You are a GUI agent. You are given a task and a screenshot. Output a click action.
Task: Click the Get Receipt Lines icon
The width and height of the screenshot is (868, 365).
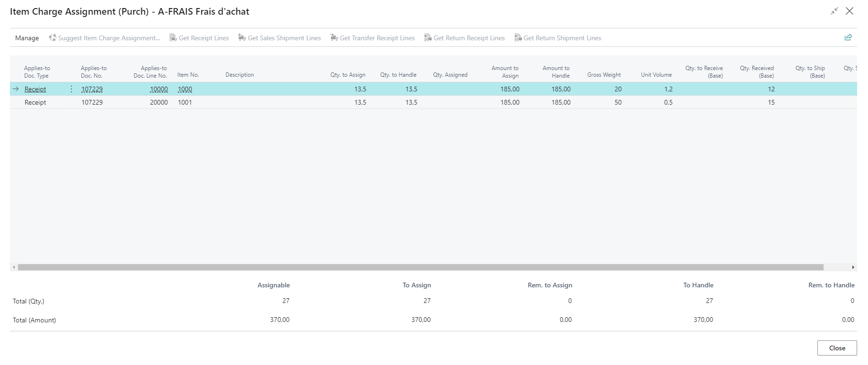(173, 38)
